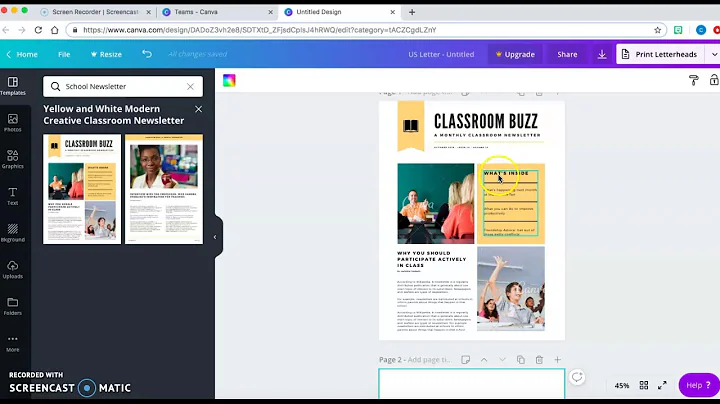Select the CLASSROOM BUZZ heading on canvas
The width and height of the screenshot is (720, 404).
486,122
